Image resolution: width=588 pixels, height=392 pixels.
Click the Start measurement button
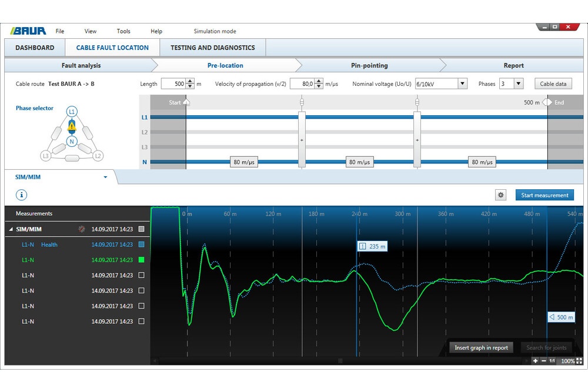[x=544, y=195]
